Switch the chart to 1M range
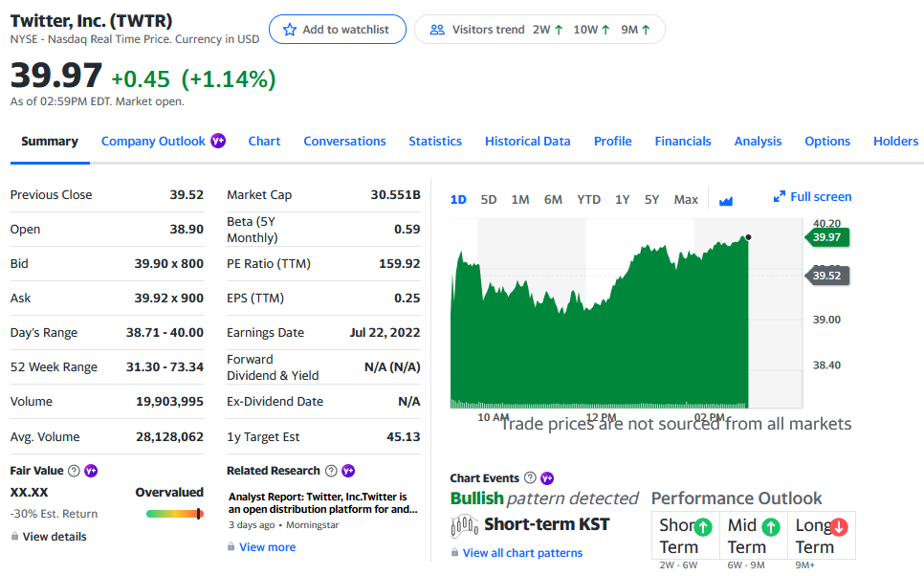 point(520,200)
